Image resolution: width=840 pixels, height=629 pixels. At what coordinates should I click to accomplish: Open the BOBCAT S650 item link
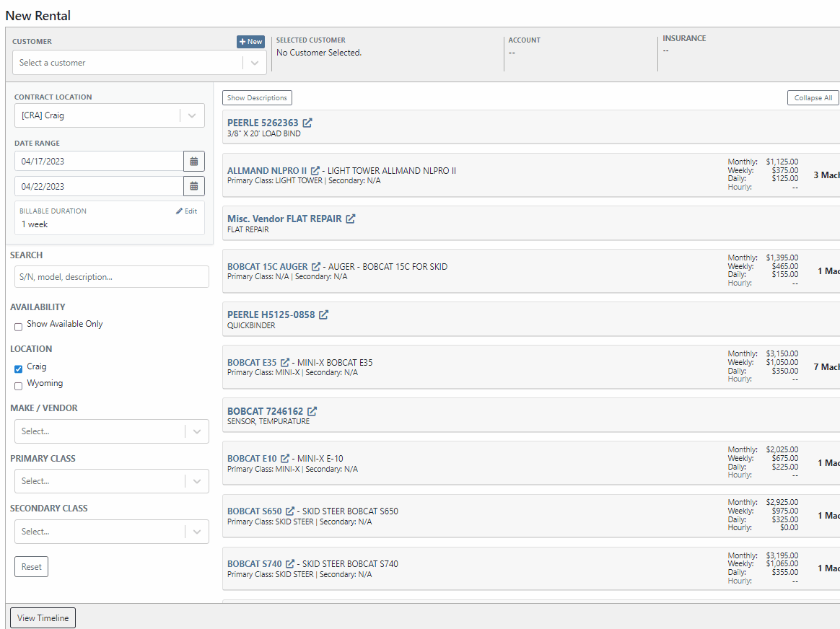point(255,511)
